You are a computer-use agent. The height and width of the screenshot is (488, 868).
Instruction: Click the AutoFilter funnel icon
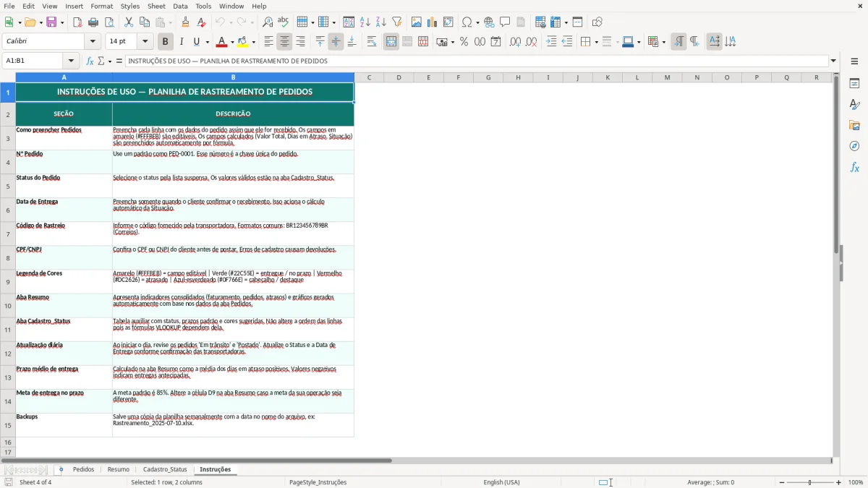396,22
